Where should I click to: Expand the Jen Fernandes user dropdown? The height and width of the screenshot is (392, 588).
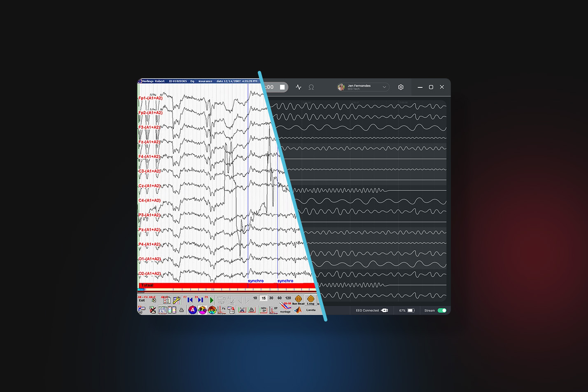tap(363, 87)
